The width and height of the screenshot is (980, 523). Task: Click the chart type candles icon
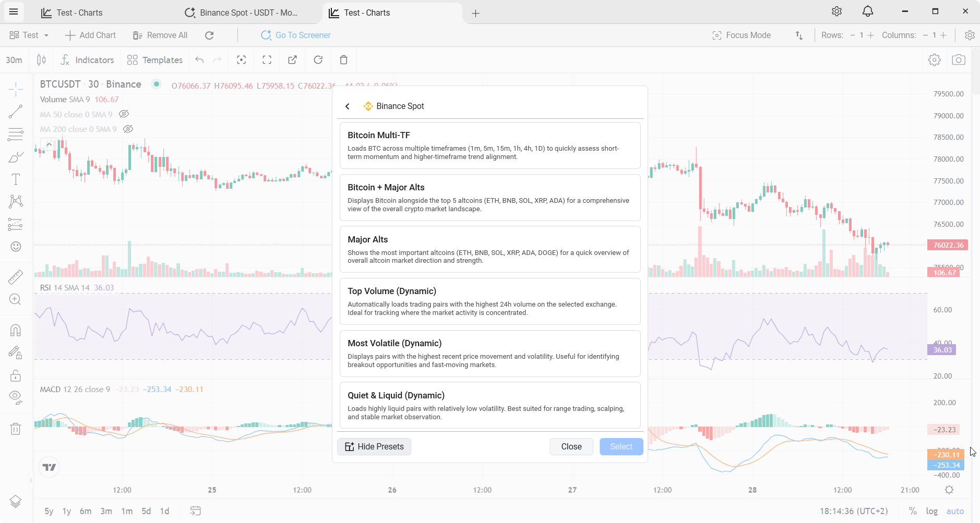(x=41, y=60)
